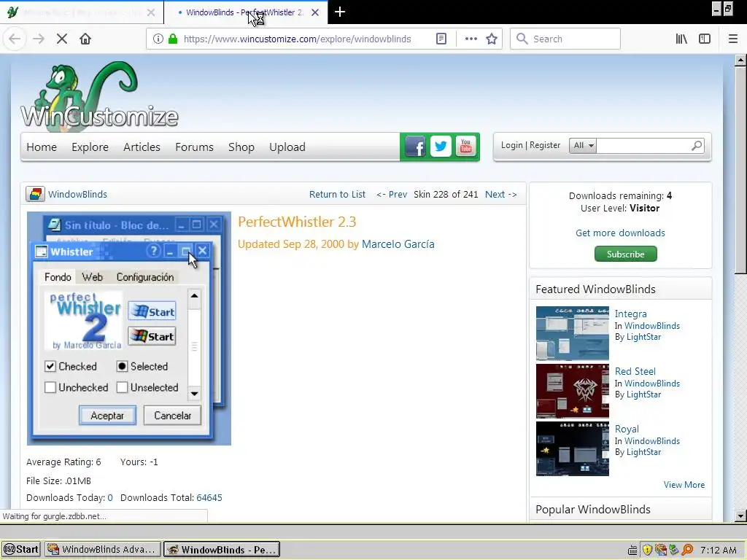Click the Firefox Search box

(565, 39)
